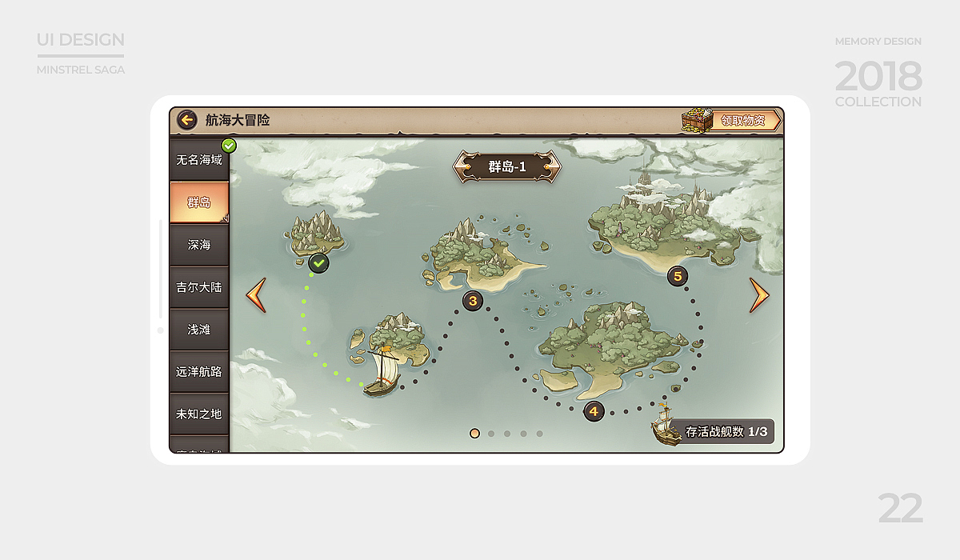Open the treasure chest supplies icon
Screen dimensions: 960x560
(x=697, y=121)
